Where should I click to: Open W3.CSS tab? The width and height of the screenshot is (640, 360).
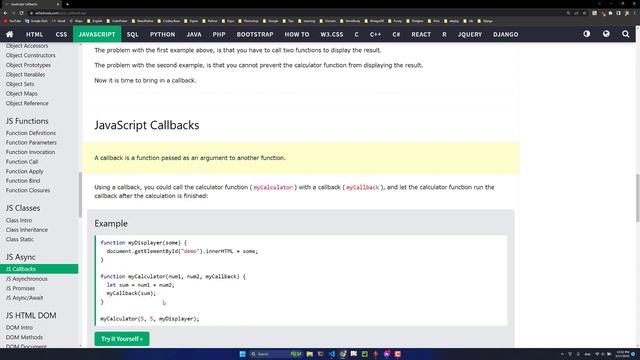(x=331, y=34)
